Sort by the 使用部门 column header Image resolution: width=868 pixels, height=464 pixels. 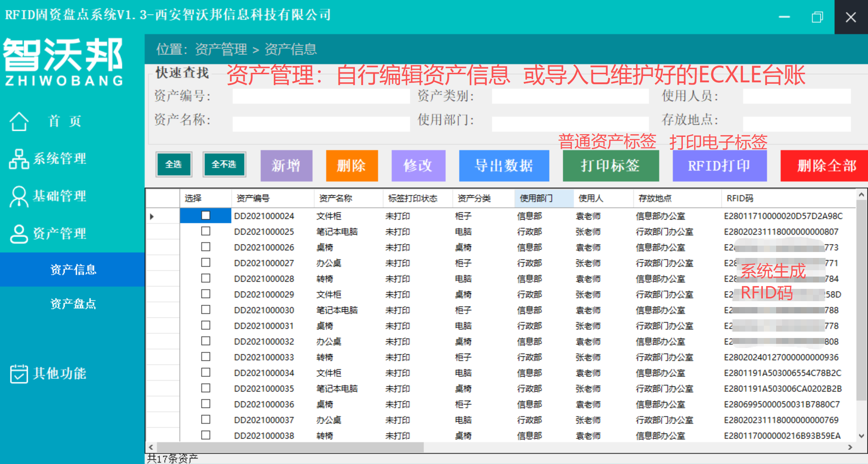point(544,198)
